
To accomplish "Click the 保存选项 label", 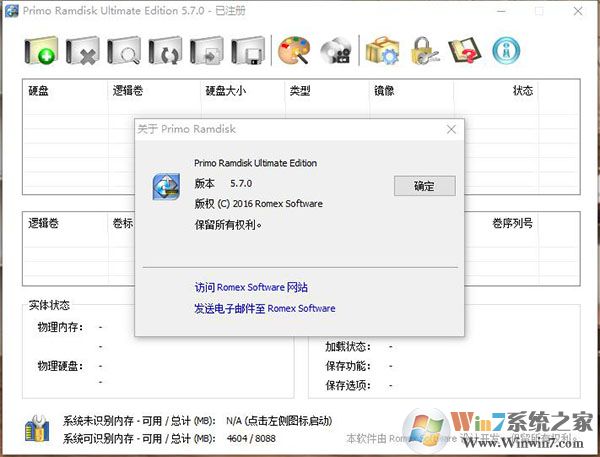I will pos(348,385).
